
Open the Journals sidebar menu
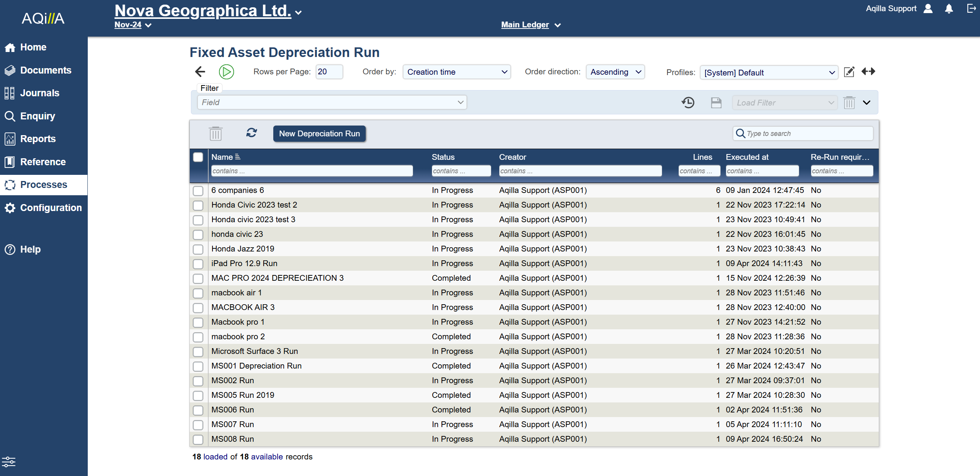tap(40, 93)
